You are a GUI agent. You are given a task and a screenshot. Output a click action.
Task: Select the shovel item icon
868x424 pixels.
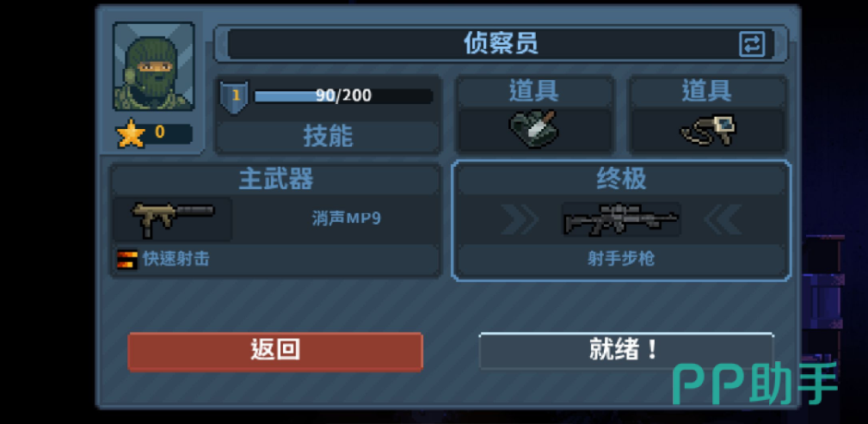(533, 130)
